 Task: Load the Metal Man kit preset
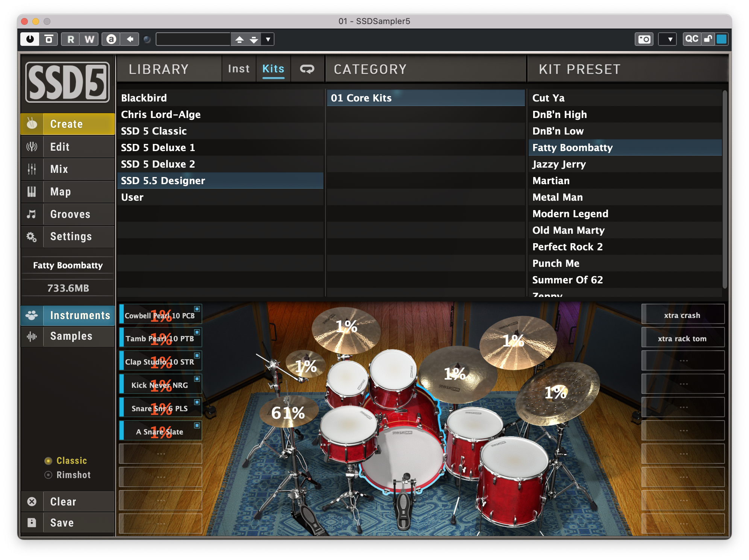click(x=625, y=197)
